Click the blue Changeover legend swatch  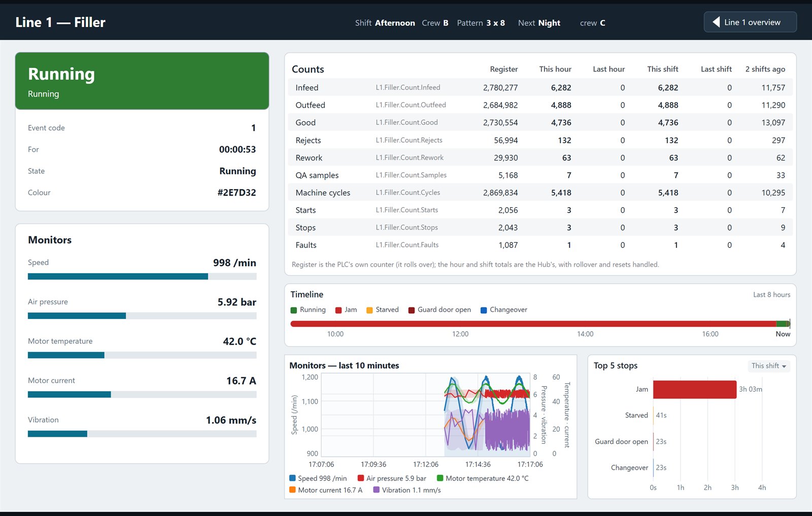pyautogui.click(x=484, y=310)
